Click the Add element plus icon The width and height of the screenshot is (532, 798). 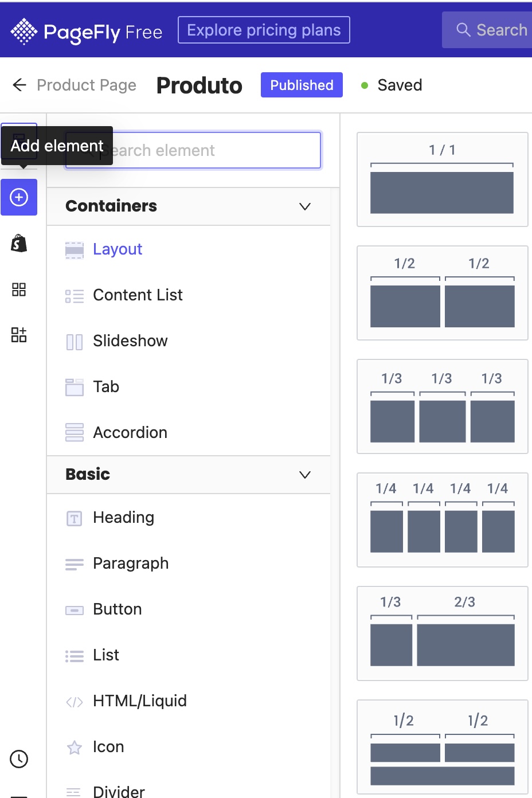tap(19, 197)
